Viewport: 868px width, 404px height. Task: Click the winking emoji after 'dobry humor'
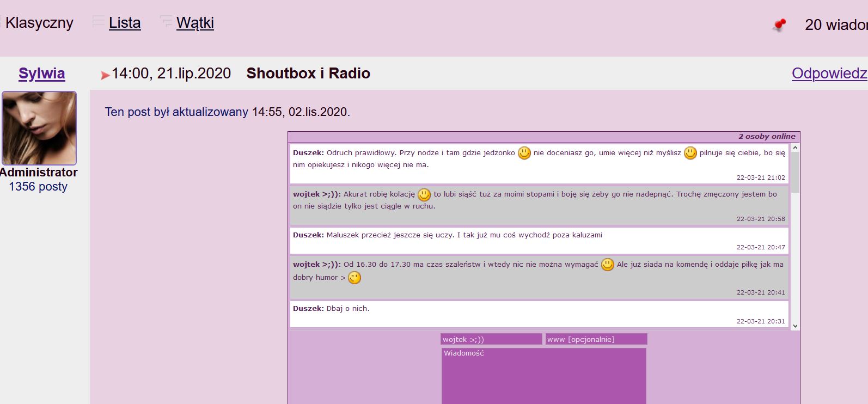[354, 278]
